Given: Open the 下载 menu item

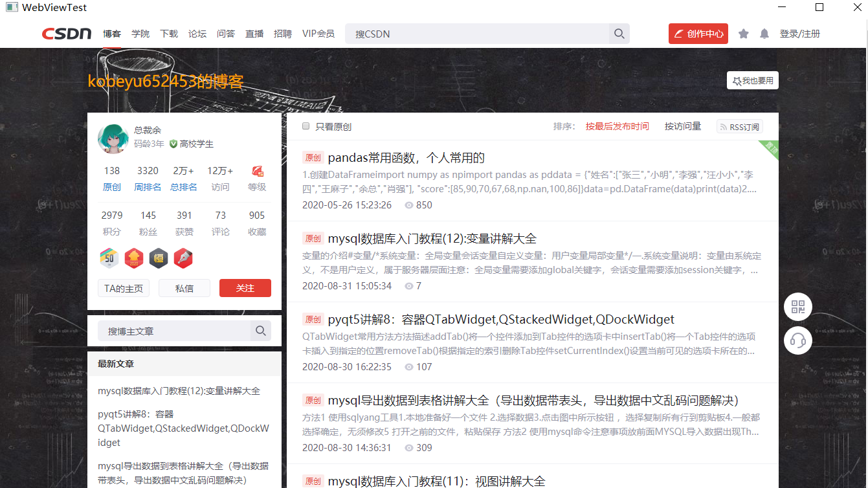Looking at the screenshot, I should [169, 33].
